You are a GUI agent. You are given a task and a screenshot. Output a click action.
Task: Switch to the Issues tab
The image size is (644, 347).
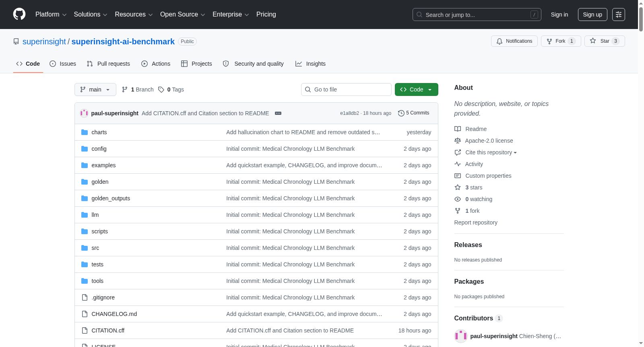(63, 64)
